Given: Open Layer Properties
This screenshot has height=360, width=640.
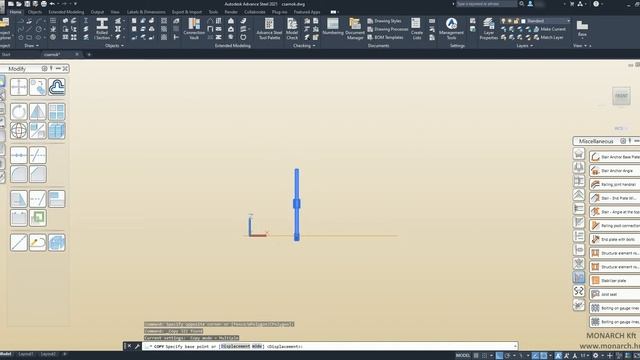Looking at the screenshot, I should coord(488,29).
